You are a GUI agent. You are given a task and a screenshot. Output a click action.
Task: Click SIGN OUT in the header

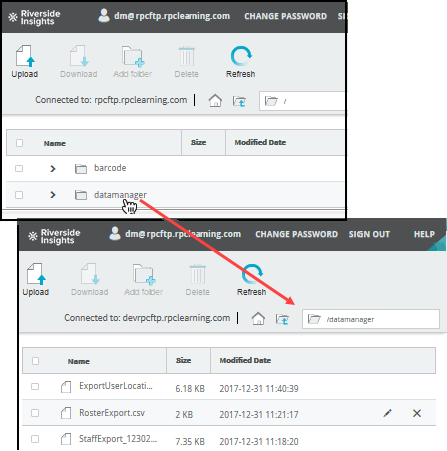click(x=369, y=234)
